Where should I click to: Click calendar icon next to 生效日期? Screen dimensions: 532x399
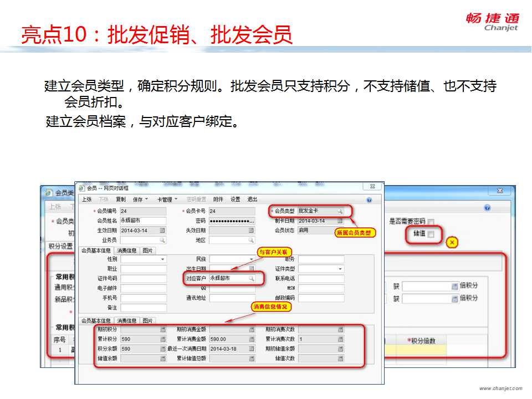[x=162, y=231]
